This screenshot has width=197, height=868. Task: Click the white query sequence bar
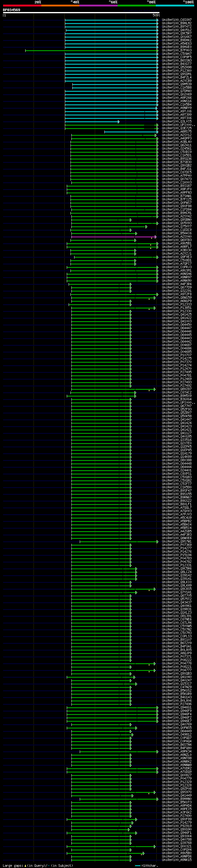click(x=81, y=13)
